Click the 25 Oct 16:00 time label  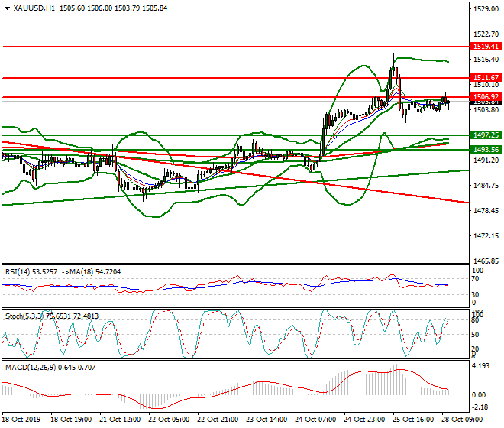(413, 420)
